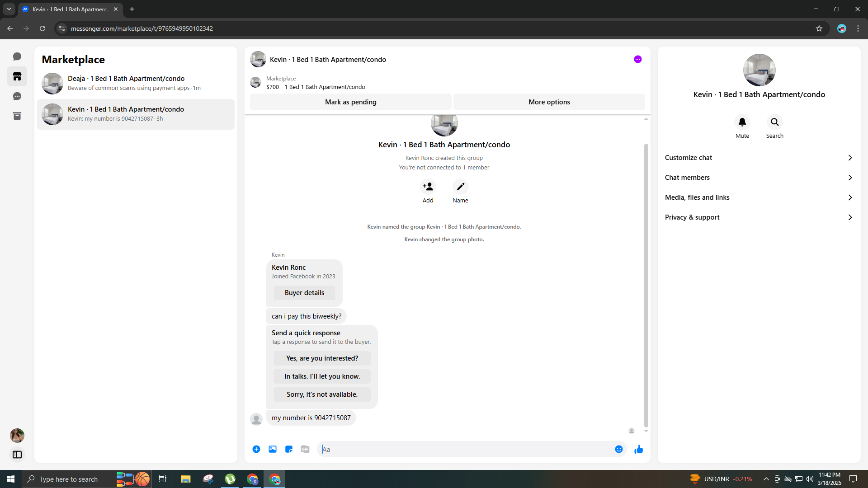Click the Mark as pending button
Screen dimensions: 868x488
coord(350,102)
